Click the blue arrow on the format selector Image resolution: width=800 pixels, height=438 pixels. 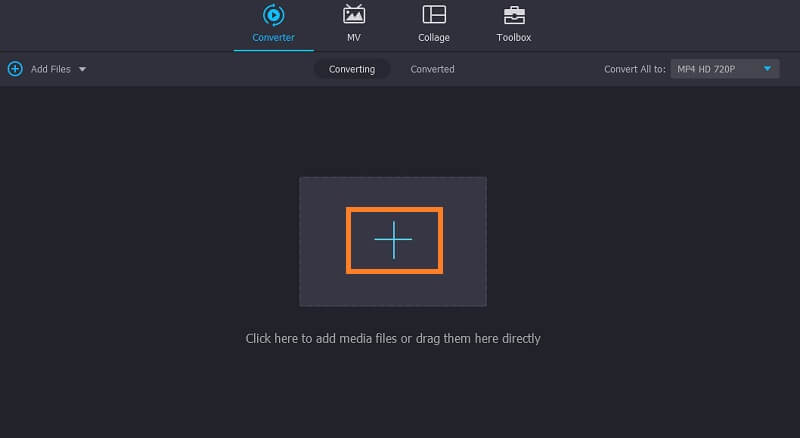click(x=767, y=69)
